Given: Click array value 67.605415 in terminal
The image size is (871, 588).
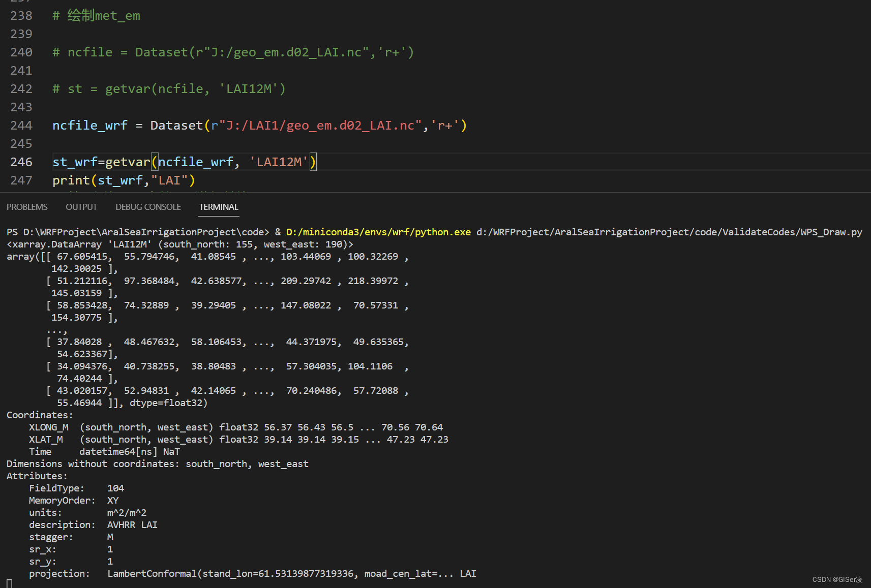Looking at the screenshot, I should click(x=82, y=257).
